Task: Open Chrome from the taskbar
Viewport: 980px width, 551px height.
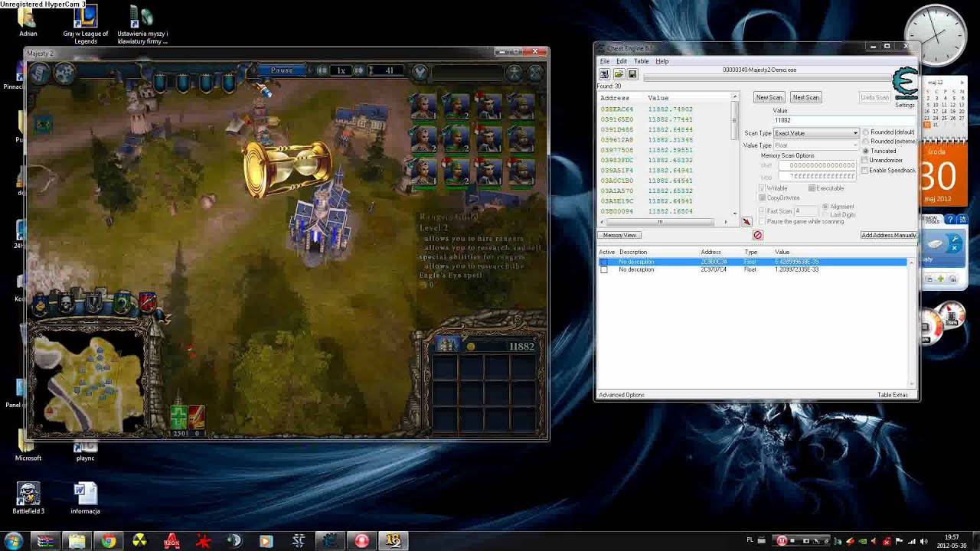Action: 109,541
